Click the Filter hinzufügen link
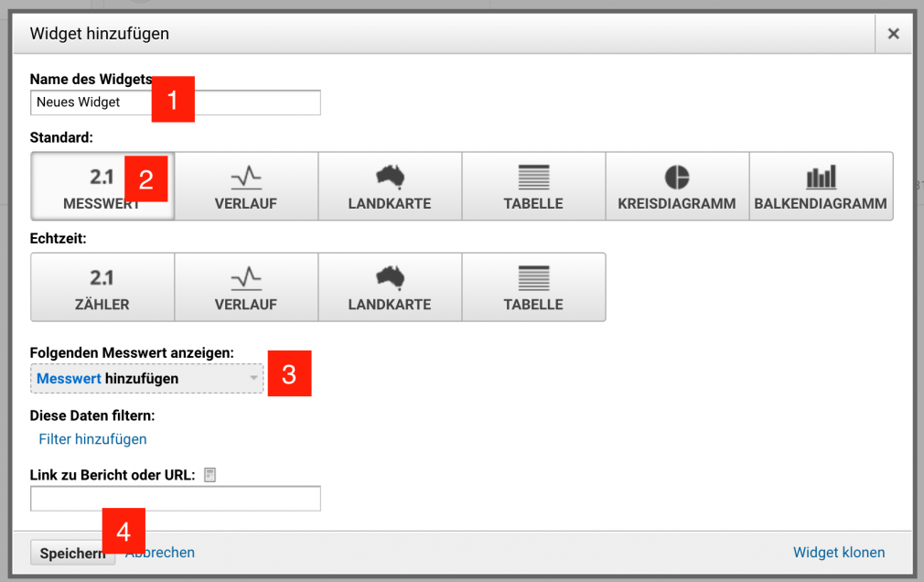Viewport: 924px width, 582px height. coord(92,439)
